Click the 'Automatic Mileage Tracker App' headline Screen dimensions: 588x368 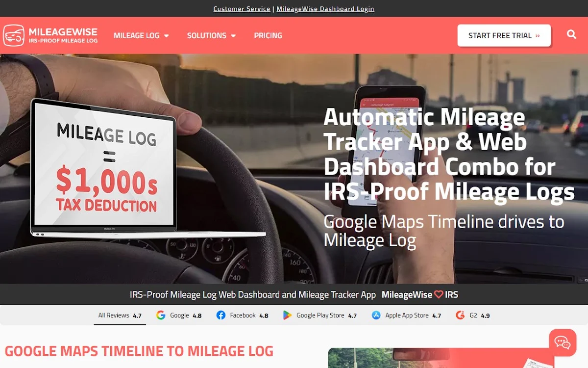[449, 154]
